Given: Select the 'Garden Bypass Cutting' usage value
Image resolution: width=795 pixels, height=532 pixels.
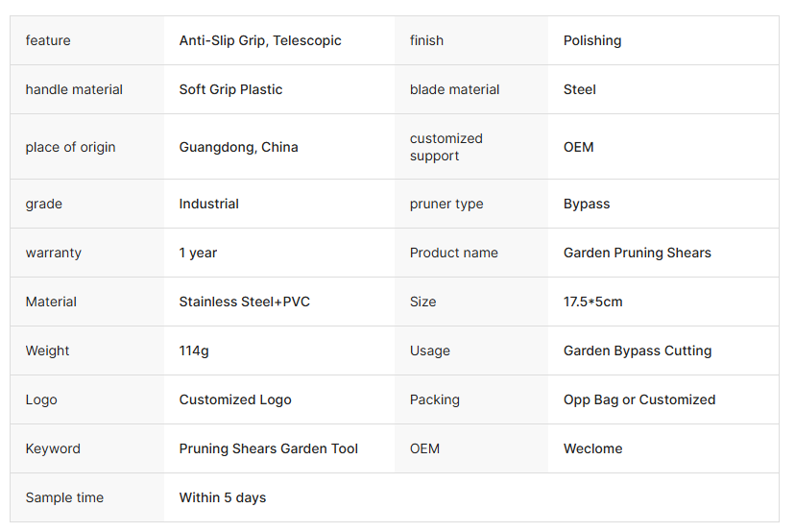Looking at the screenshot, I should [x=638, y=351].
